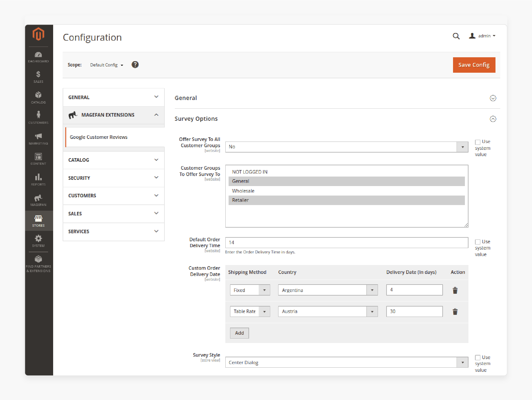Expand the SECURITY configuration tab
The width and height of the screenshot is (532, 400).
tap(114, 178)
